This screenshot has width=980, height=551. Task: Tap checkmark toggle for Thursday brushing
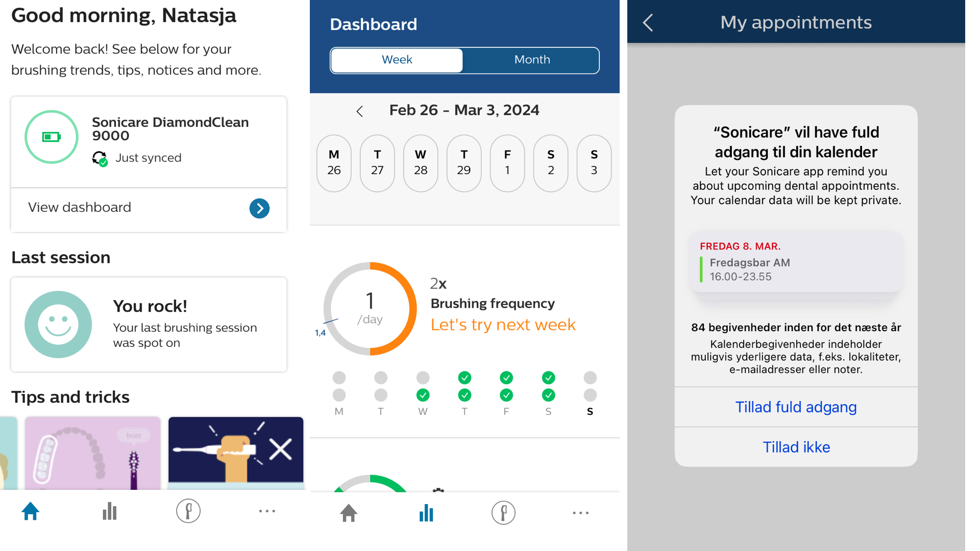coord(466,378)
